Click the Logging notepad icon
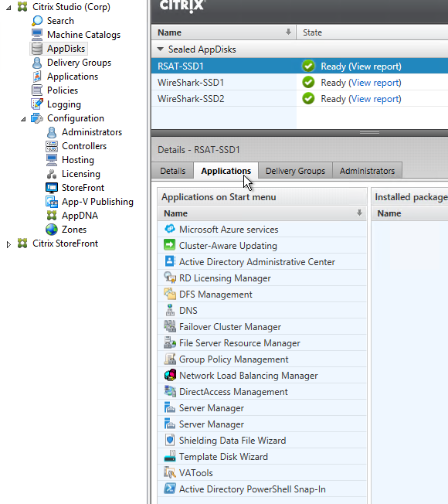This screenshot has height=504, width=448. [37, 104]
